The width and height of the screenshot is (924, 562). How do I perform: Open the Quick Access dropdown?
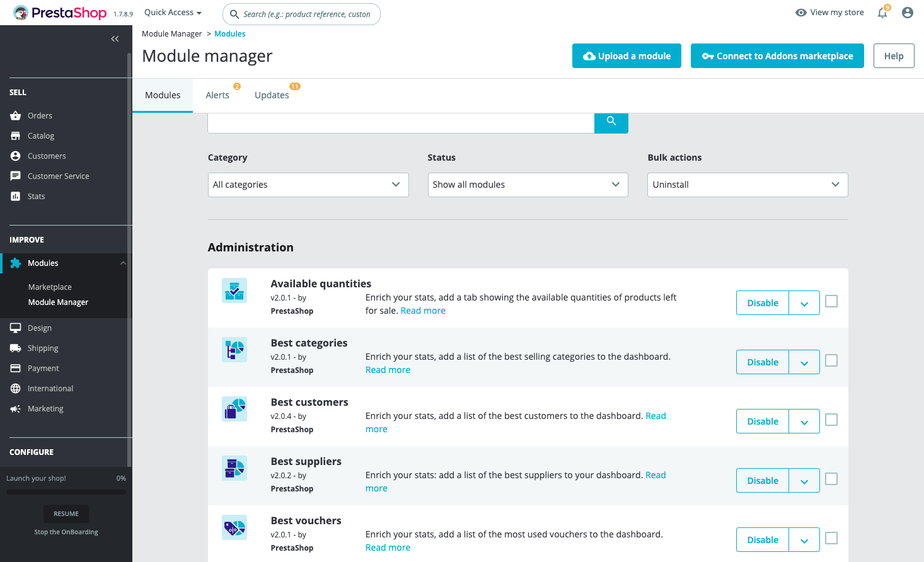(x=173, y=13)
